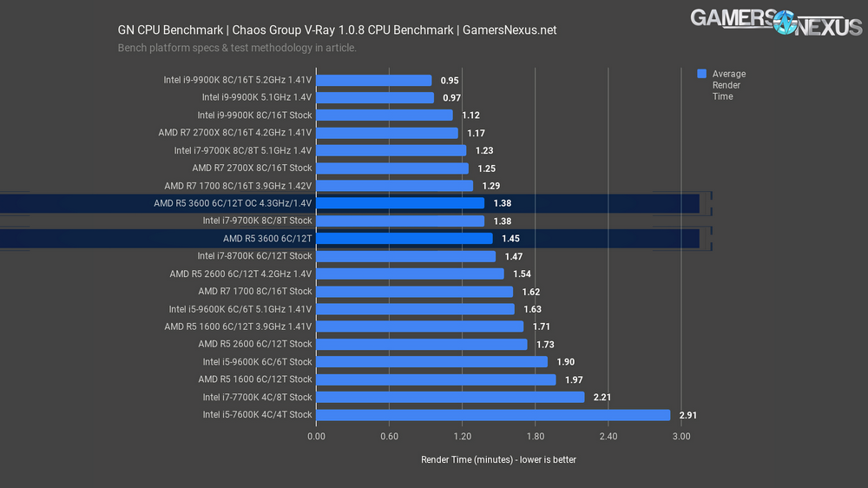Click the Intel i5-9600K 6C/6T Stock label
The width and height of the screenshot is (868, 488).
(257, 362)
